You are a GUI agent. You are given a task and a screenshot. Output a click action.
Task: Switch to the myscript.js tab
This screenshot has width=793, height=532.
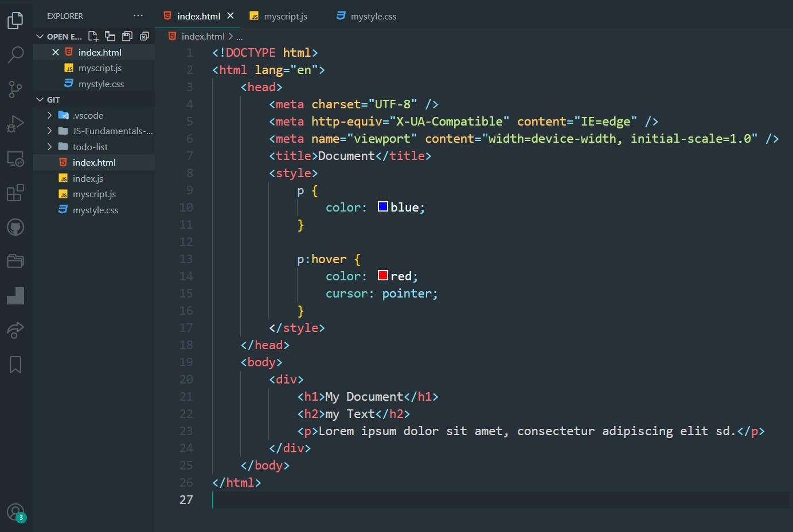(x=286, y=16)
